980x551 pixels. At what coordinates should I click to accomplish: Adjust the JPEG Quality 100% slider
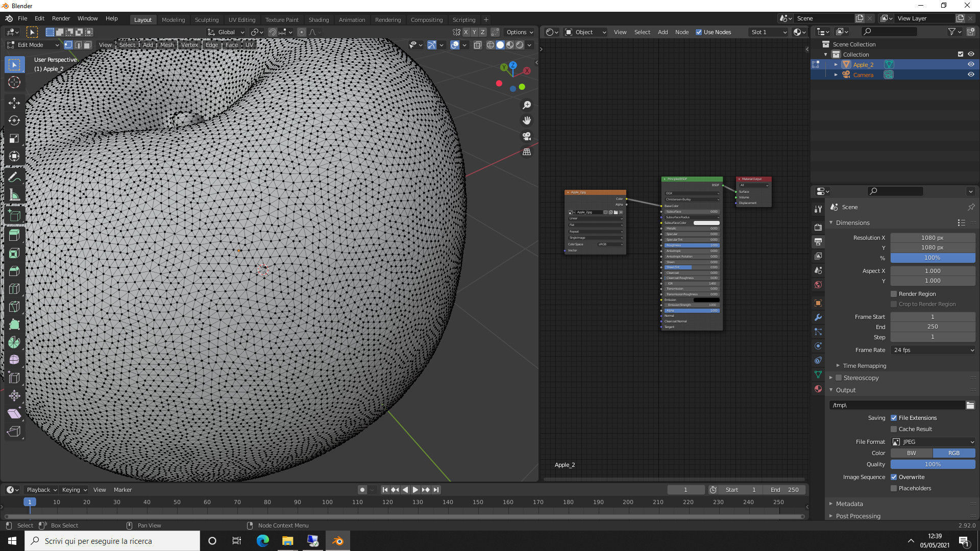click(933, 464)
